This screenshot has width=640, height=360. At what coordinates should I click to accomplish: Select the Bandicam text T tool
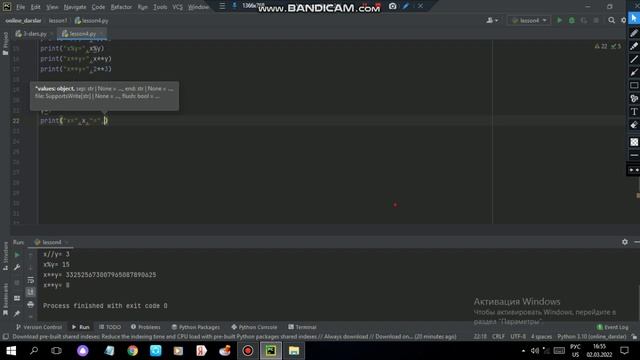click(634, 111)
